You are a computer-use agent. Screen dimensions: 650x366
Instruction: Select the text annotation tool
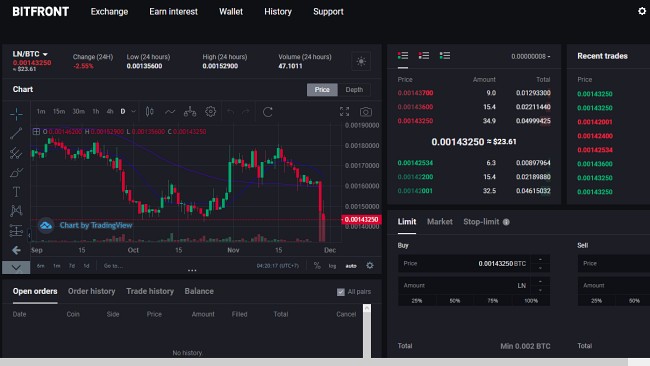click(x=16, y=192)
